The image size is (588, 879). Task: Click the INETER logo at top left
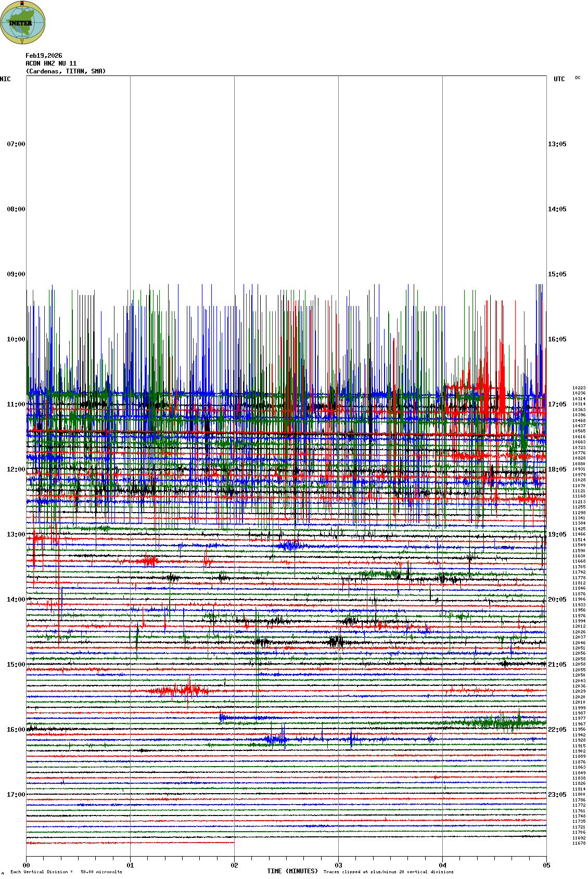click(23, 22)
